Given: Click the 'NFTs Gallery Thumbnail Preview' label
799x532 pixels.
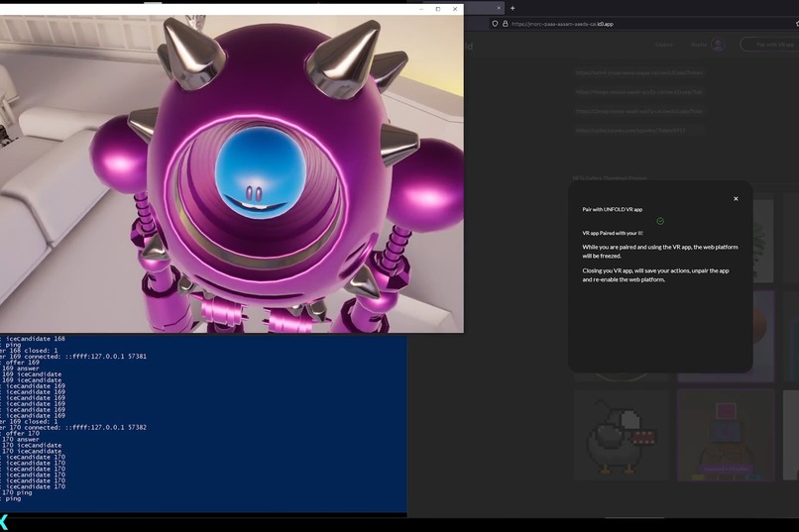Looking at the screenshot, I should tap(610, 178).
